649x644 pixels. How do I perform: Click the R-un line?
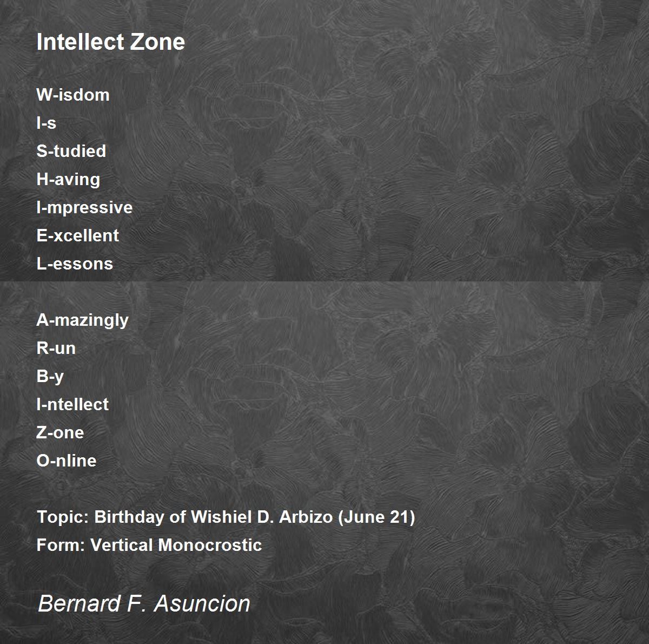56,348
